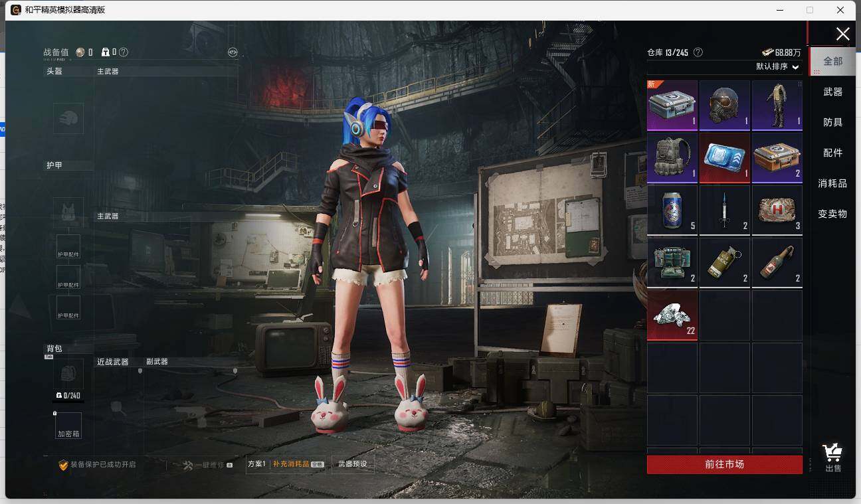
Task: Switch to the 全部 category tab
Action: click(832, 61)
